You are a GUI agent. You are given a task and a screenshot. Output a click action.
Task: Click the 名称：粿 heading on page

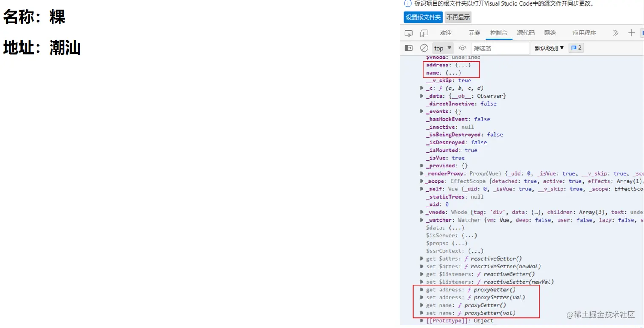(34, 17)
